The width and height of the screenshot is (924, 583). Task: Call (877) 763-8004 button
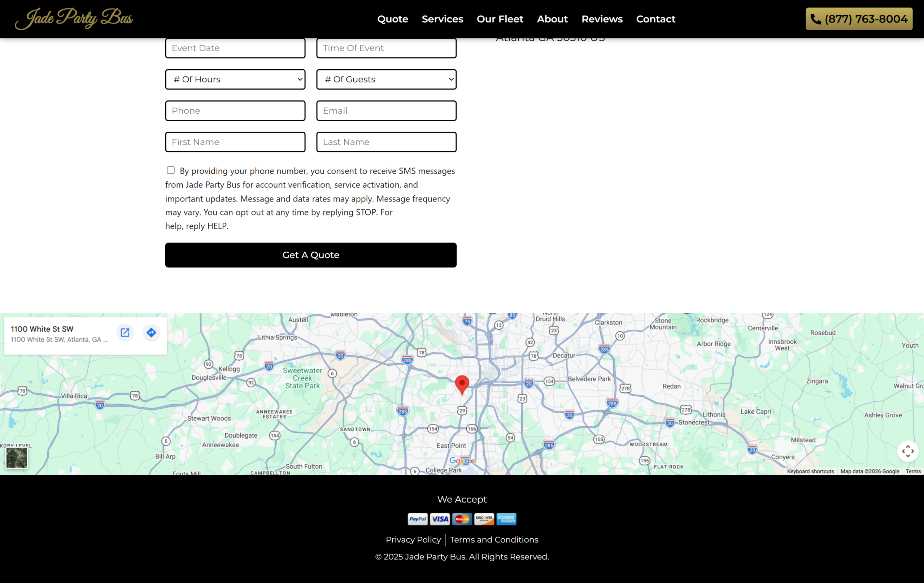(859, 19)
